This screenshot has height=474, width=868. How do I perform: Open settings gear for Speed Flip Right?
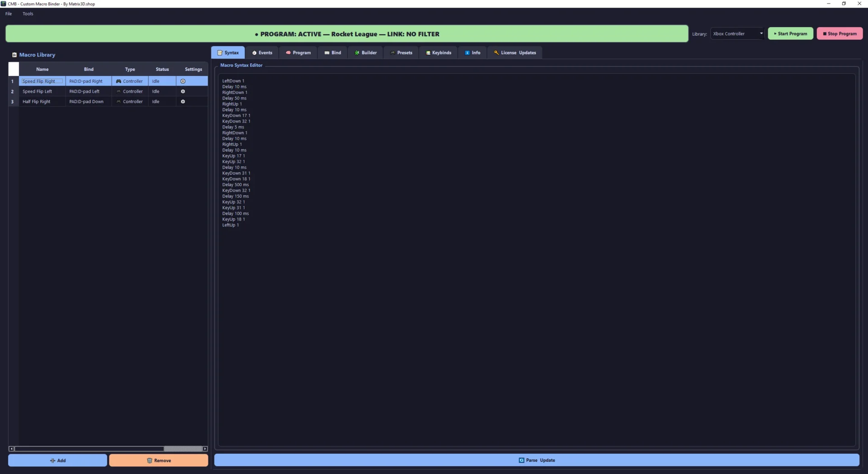[x=183, y=81]
